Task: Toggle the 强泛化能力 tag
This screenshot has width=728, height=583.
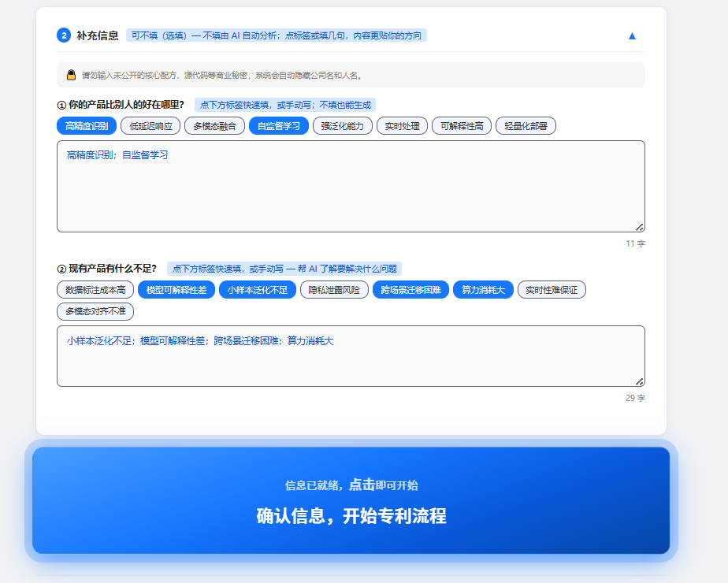Action: [343, 126]
